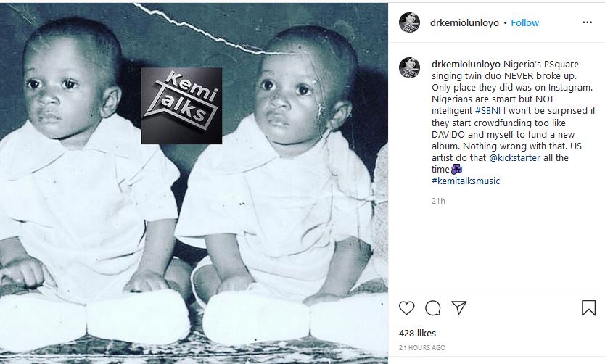Open drkemiolunloyo username in header
The image size is (605, 364).
pos(464,22)
